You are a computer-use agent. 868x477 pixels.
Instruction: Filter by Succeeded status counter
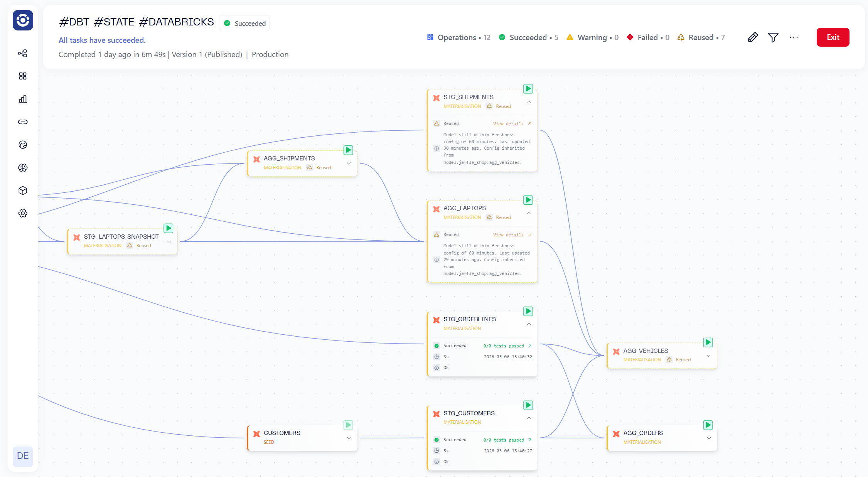point(528,37)
